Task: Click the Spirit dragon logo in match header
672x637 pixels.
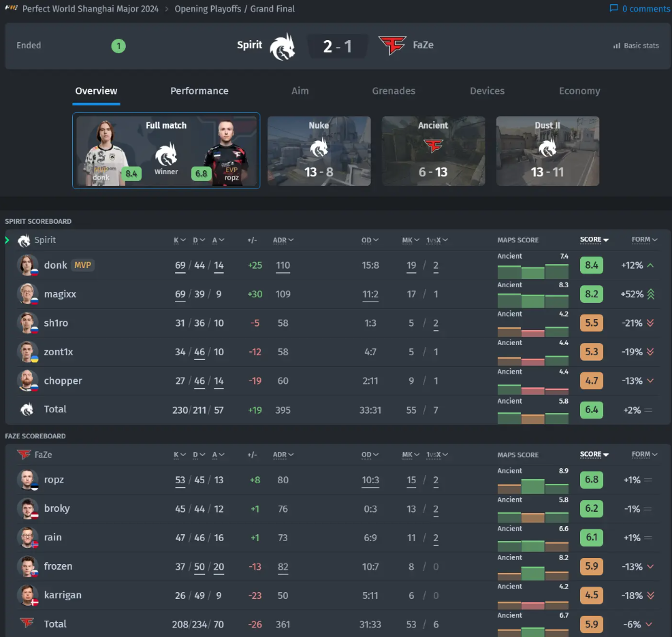Action: click(282, 46)
